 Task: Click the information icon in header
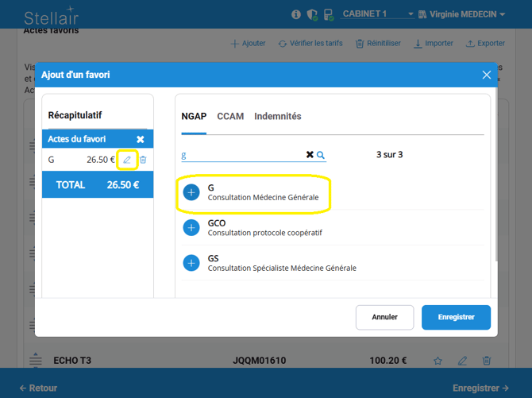pyautogui.click(x=296, y=14)
